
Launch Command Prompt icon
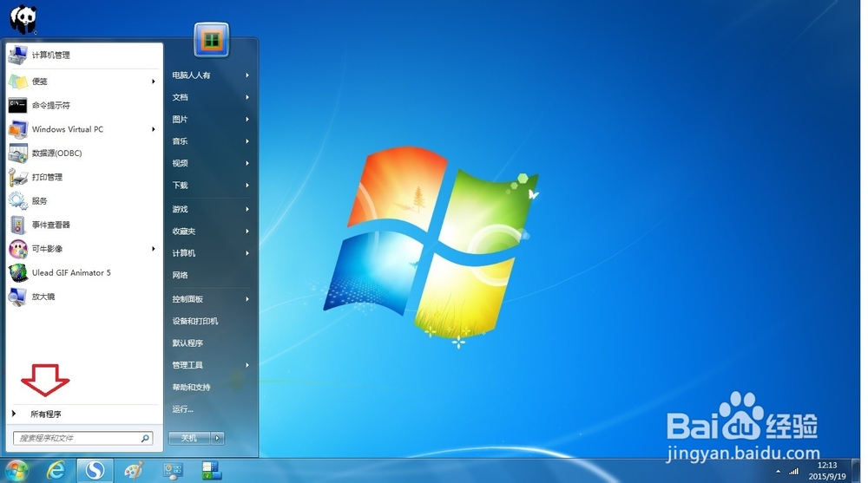coord(17,105)
